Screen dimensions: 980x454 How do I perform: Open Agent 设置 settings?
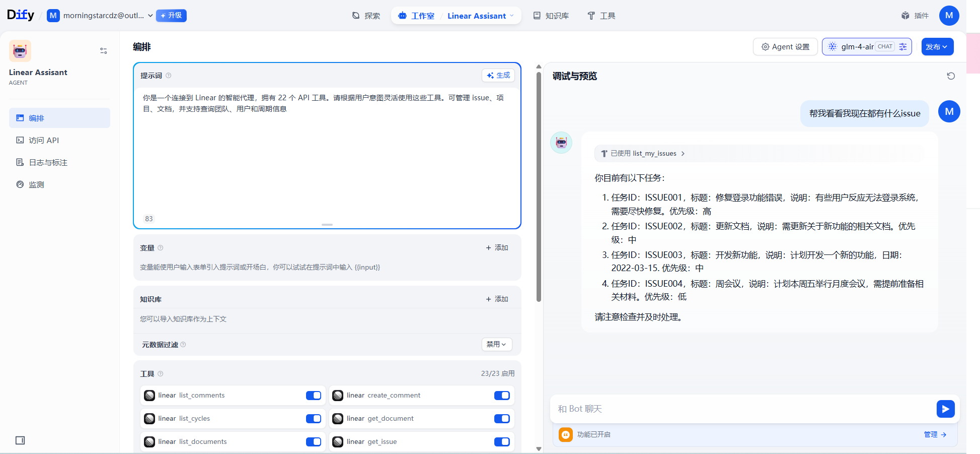pyautogui.click(x=785, y=46)
